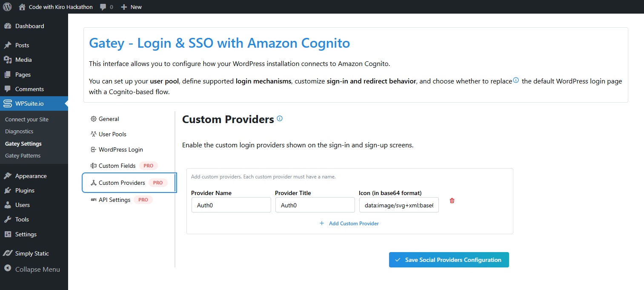Click the Media library icon in the sidebar
This screenshot has width=644, height=290.
tap(8, 60)
